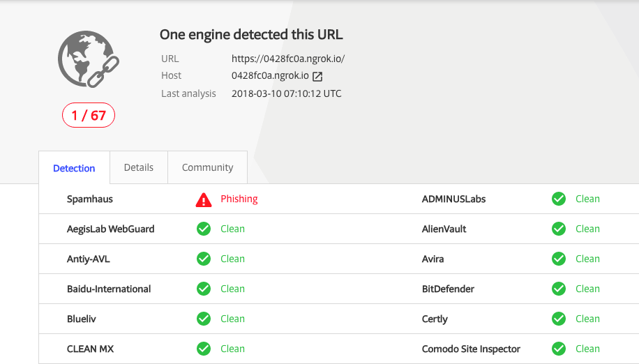The image size is (639, 364).
Task: Click green checkmark beside AlienVault
Action: click(559, 229)
